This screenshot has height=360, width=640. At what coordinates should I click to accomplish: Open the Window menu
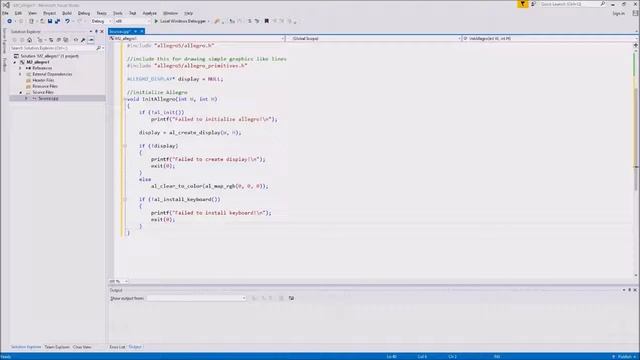point(170,13)
